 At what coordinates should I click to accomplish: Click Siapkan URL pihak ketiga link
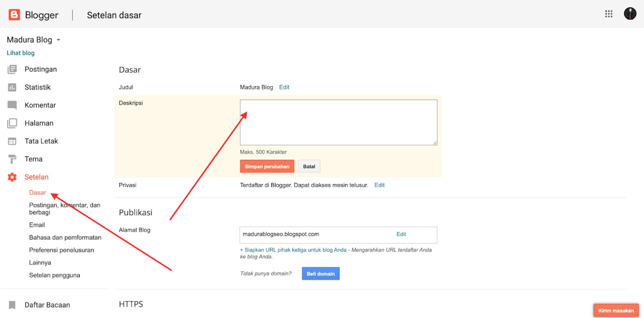pos(293,250)
